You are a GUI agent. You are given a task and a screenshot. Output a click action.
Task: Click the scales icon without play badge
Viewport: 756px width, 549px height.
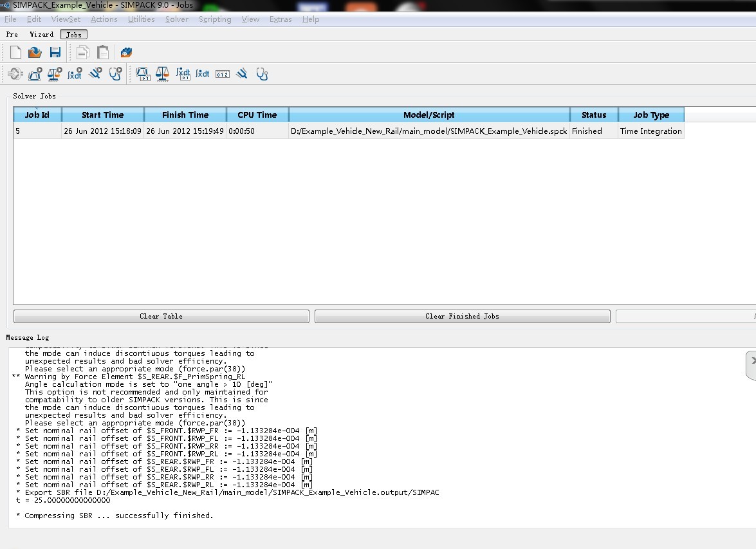coord(163,74)
